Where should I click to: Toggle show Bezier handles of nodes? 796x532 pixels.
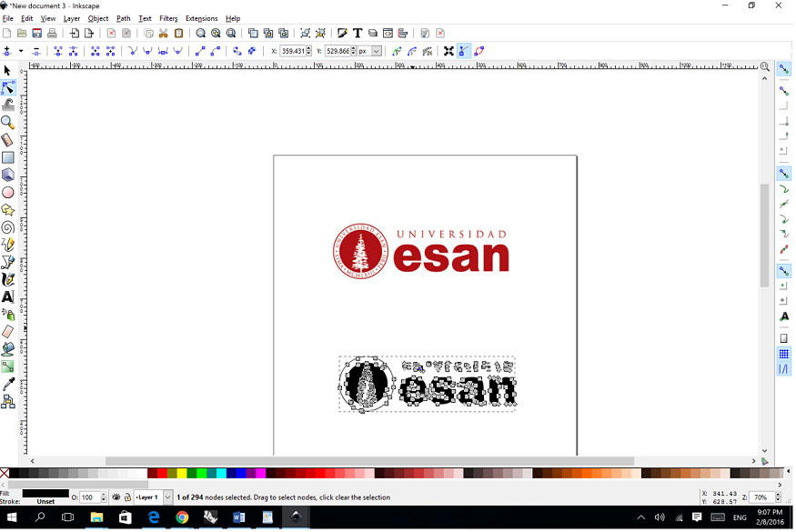point(463,51)
